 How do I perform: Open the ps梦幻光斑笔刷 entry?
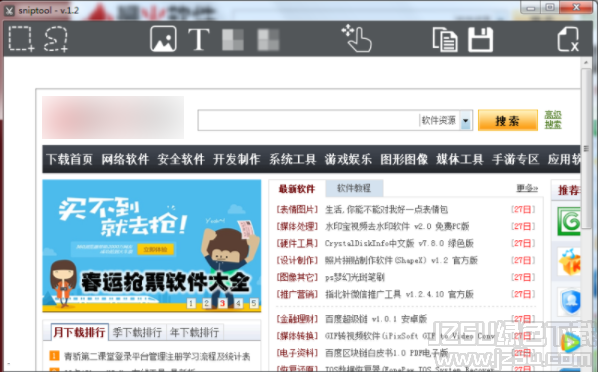click(355, 277)
